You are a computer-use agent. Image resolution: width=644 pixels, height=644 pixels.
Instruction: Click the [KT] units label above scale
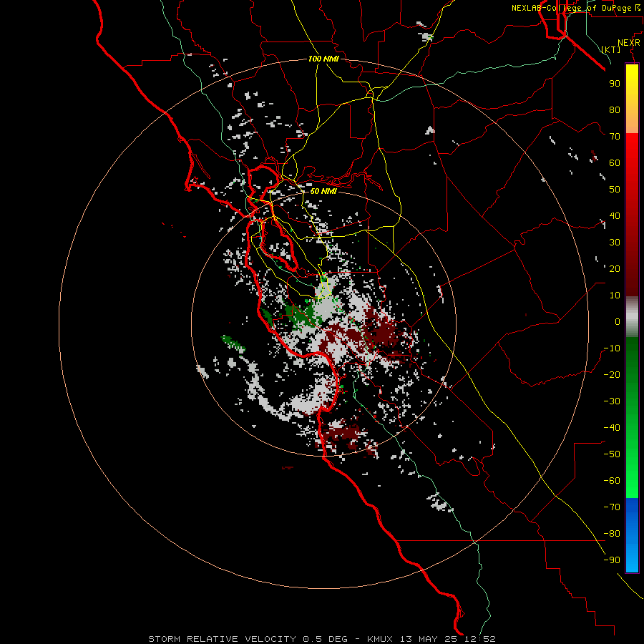(x=611, y=49)
